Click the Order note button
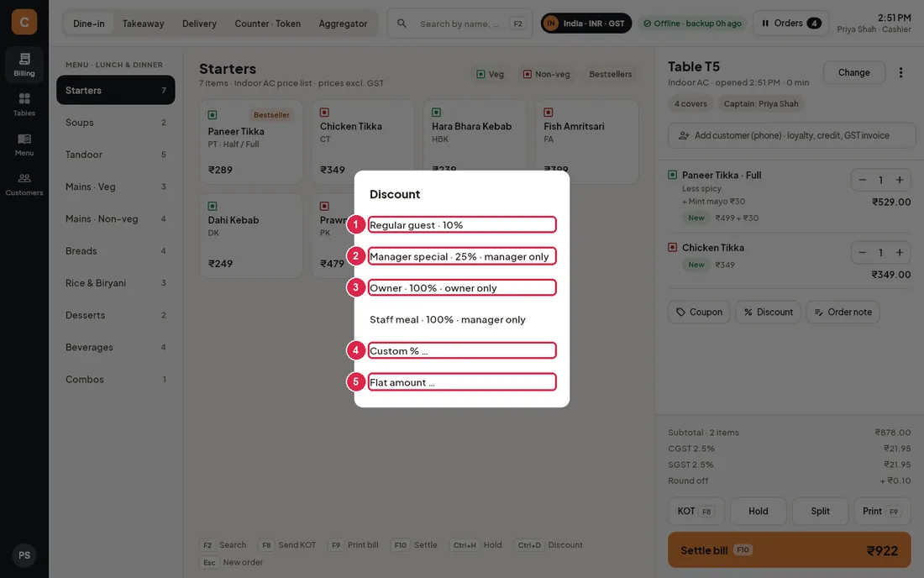Screen dimensions: 924x578 pyautogui.click(x=843, y=313)
